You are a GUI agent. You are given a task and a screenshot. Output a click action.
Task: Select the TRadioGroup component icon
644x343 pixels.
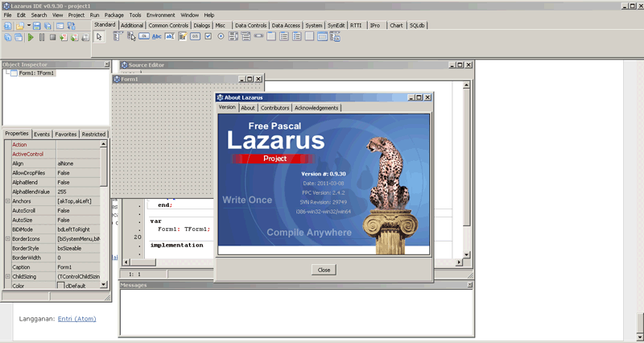pos(284,36)
